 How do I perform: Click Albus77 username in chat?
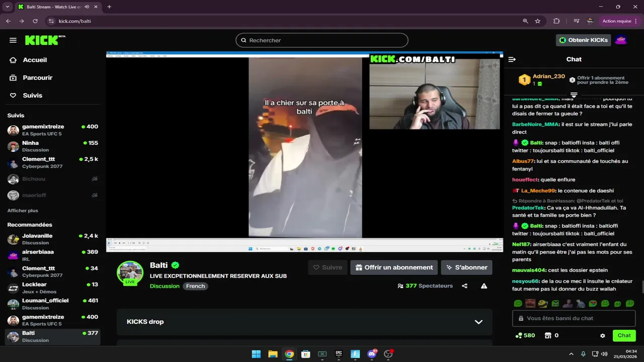[523, 161]
